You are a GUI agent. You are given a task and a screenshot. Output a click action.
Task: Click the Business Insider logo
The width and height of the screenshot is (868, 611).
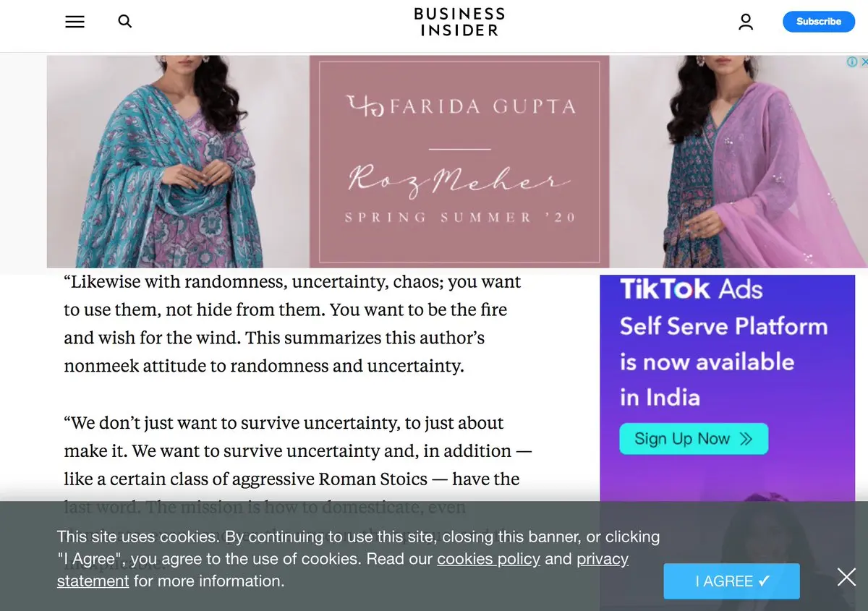(x=459, y=22)
